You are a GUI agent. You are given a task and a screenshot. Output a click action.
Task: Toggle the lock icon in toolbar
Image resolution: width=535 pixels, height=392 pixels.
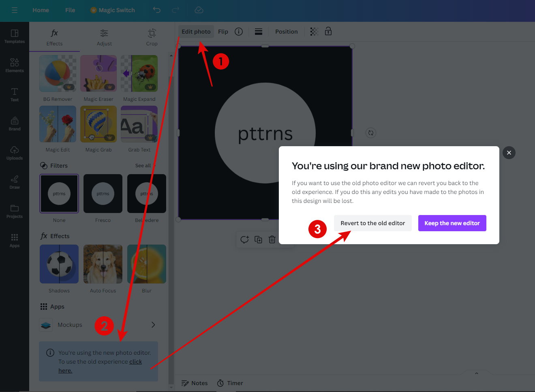(x=328, y=31)
